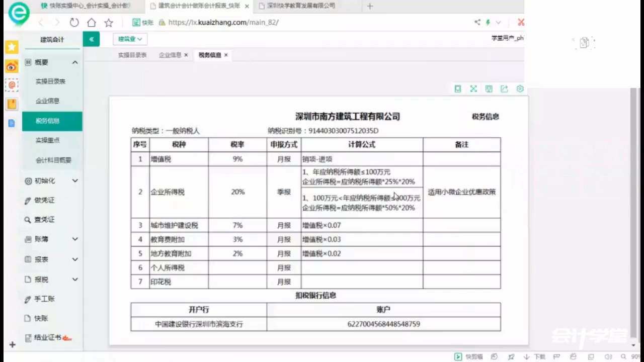Open 会计科目概要 in left menu
This screenshot has height=362, width=644.
53,160
